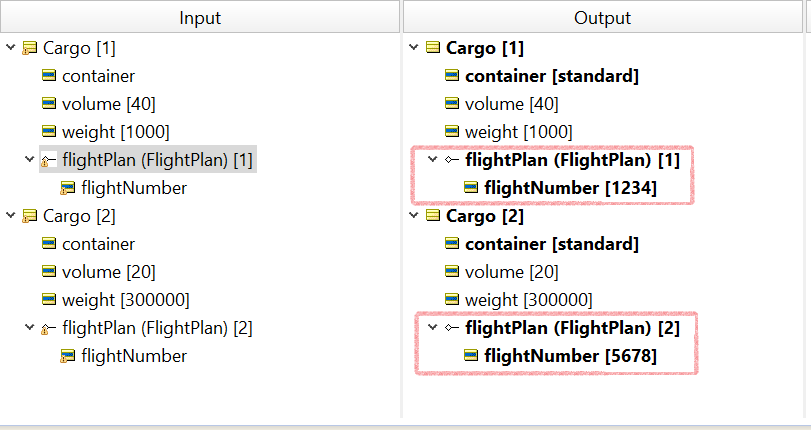This screenshot has height=430, width=811.
Task: Collapse Output Cargo [2] node
Action: pyautogui.click(x=414, y=215)
